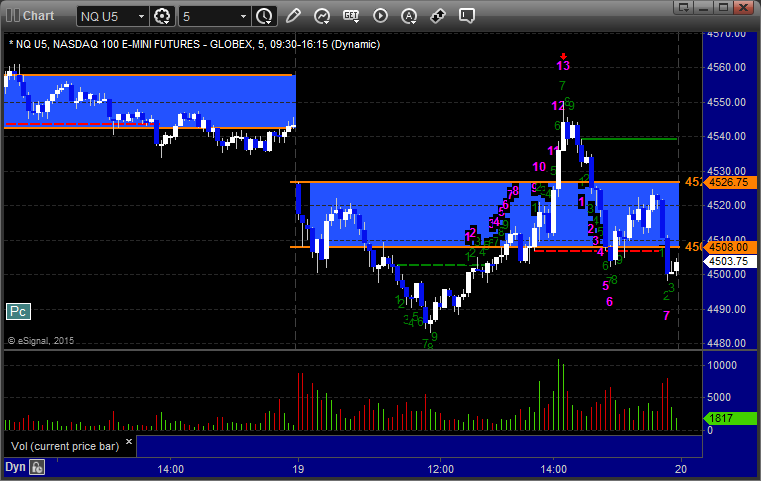Select the pencil drawing tools icon

click(x=293, y=16)
